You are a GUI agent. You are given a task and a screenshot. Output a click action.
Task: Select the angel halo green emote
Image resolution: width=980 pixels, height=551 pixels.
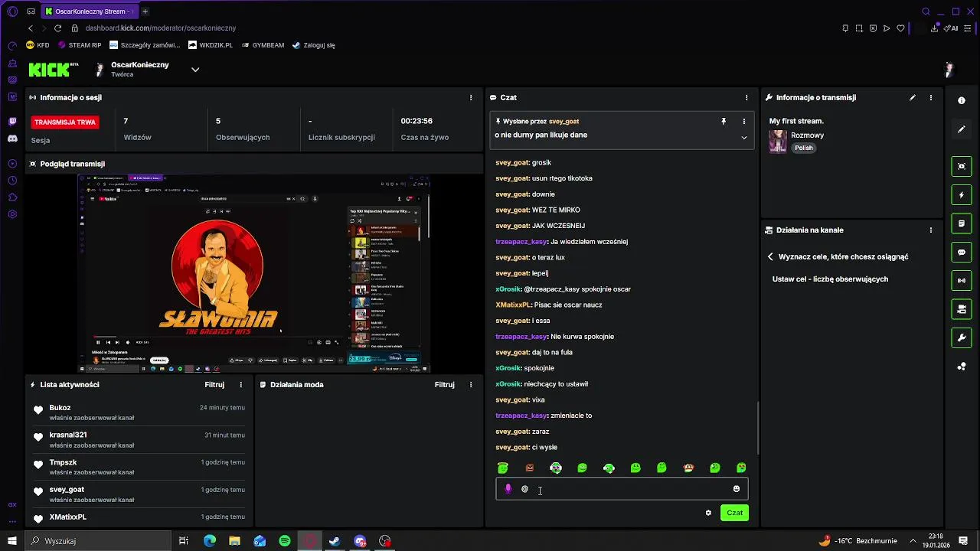click(503, 468)
